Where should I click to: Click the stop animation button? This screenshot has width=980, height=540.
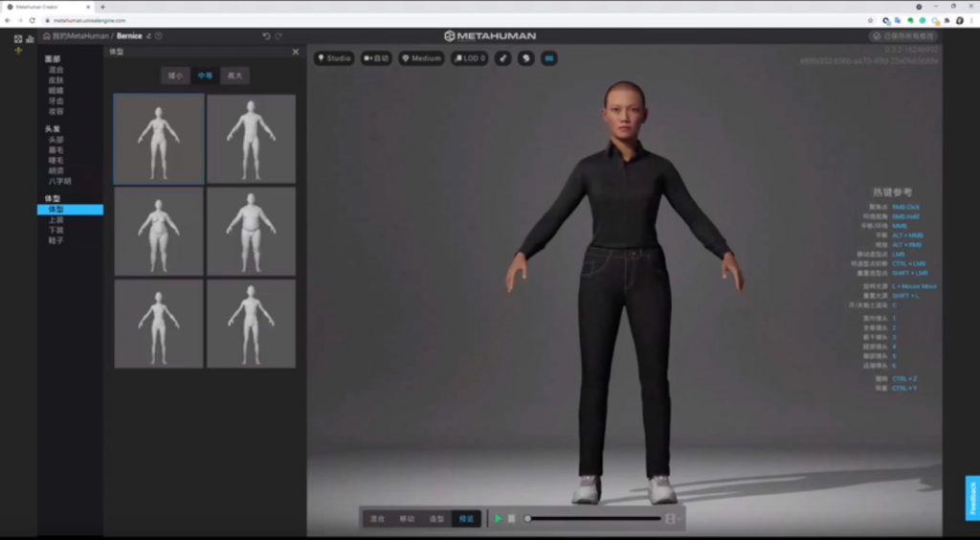pos(511,519)
